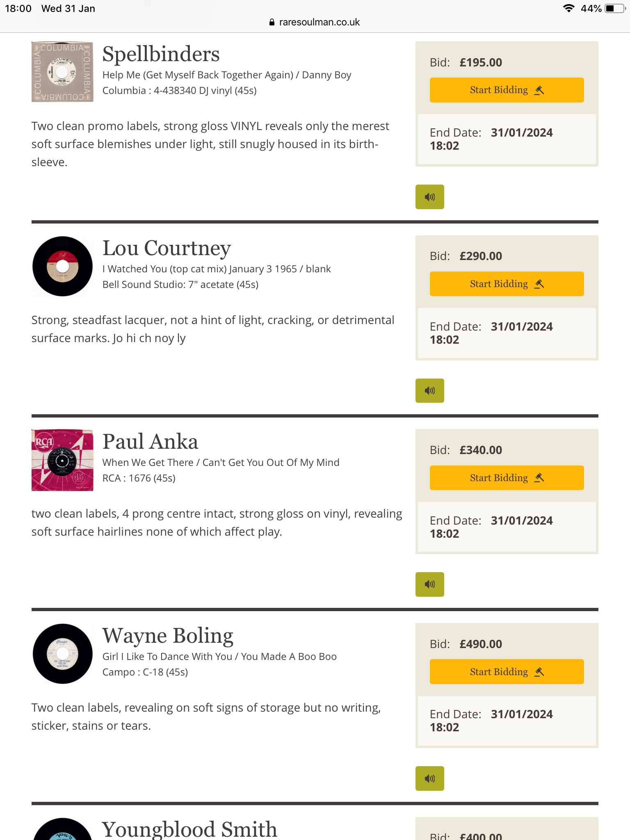
Task: Play the Wayne Boling audio sample
Action: coord(429,778)
